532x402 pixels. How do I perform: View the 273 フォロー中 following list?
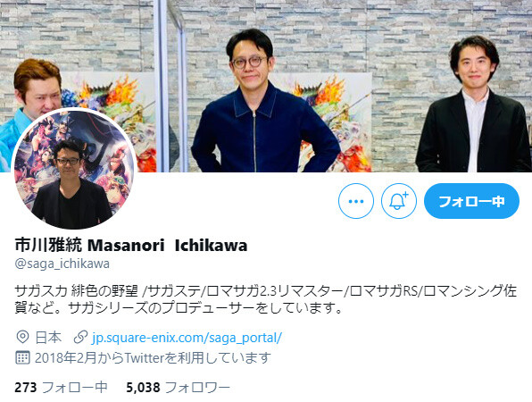[x=61, y=388]
